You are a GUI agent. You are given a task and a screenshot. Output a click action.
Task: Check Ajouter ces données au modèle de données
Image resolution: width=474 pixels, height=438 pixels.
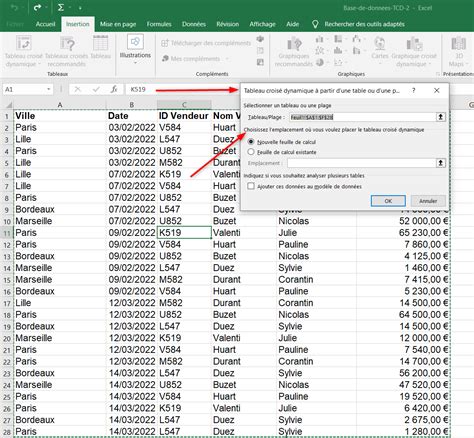click(x=251, y=186)
